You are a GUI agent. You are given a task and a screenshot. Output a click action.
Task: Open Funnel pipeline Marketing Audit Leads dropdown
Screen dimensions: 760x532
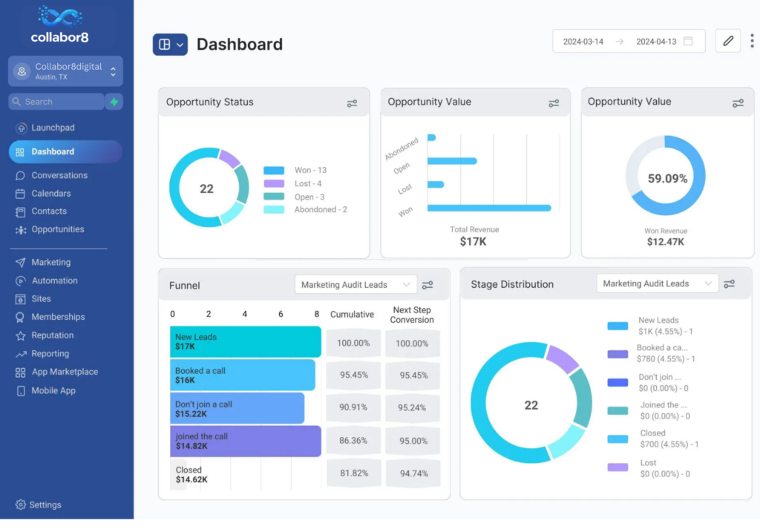tap(356, 284)
